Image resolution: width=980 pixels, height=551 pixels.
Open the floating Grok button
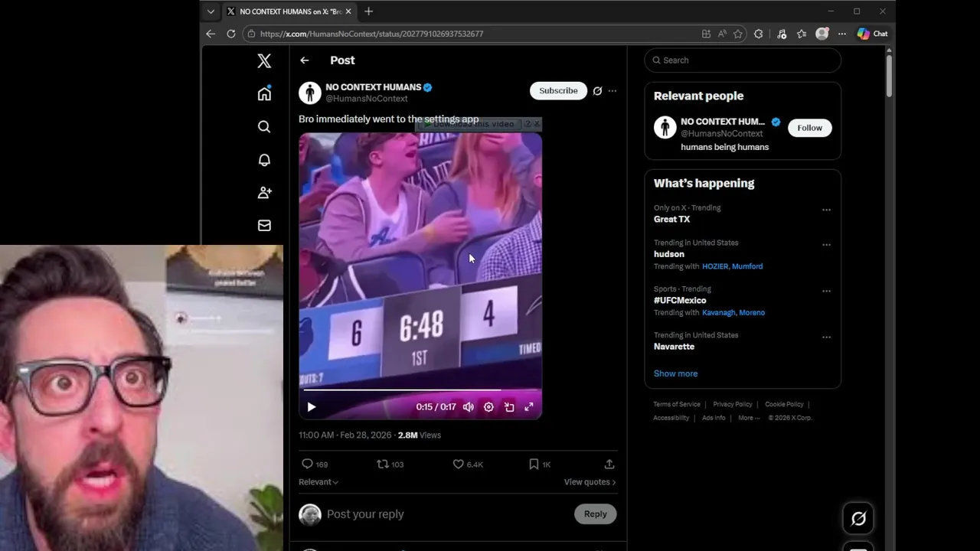(858, 519)
